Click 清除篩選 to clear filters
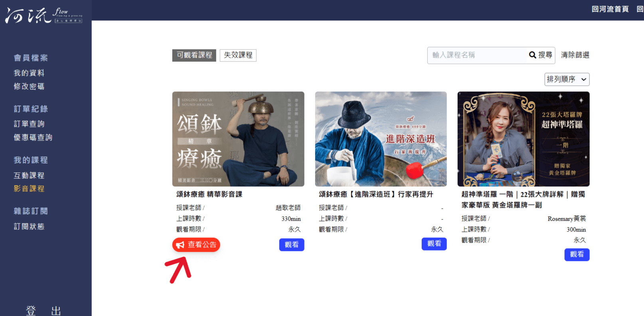The width and height of the screenshot is (644, 316). pyautogui.click(x=575, y=55)
